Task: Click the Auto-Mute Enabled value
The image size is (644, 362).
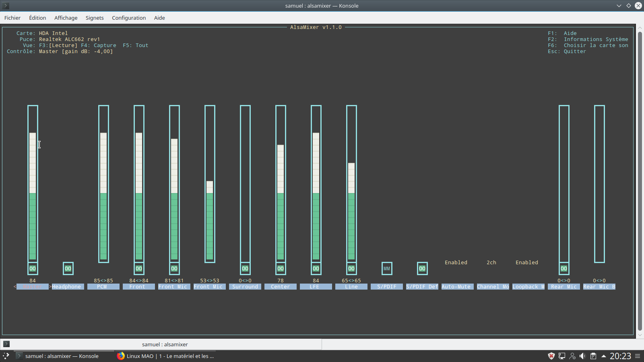Action: tap(456, 262)
